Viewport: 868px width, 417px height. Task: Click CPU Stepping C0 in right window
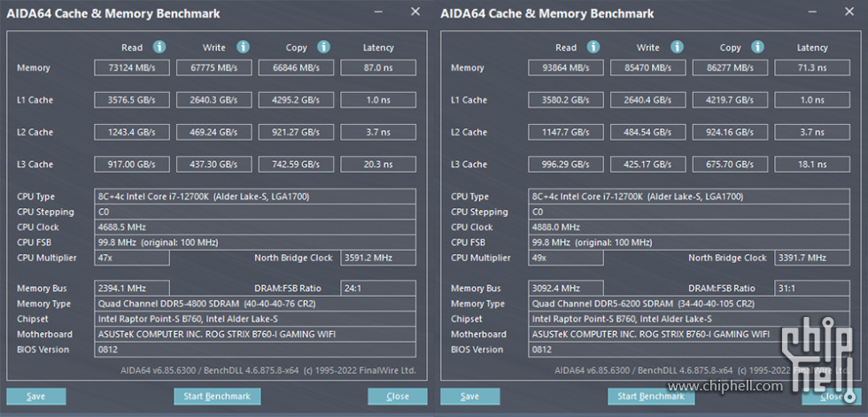coord(689,212)
